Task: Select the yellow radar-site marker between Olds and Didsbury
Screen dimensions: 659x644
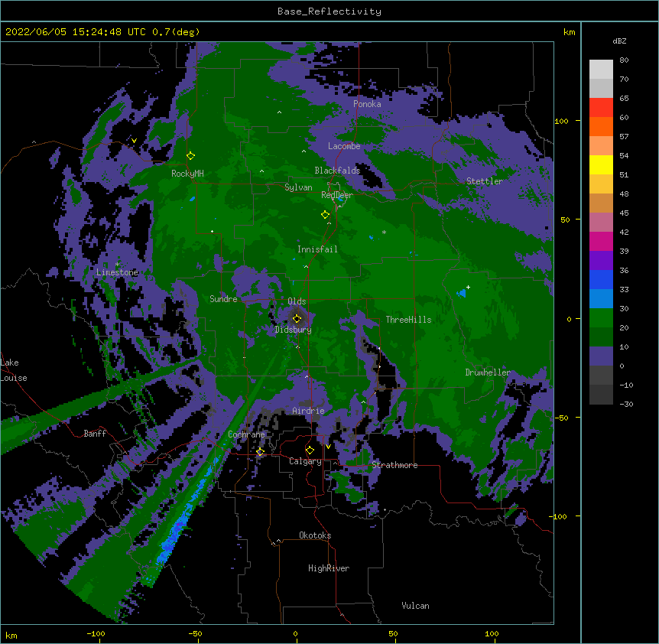Action: [x=297, y=318]
